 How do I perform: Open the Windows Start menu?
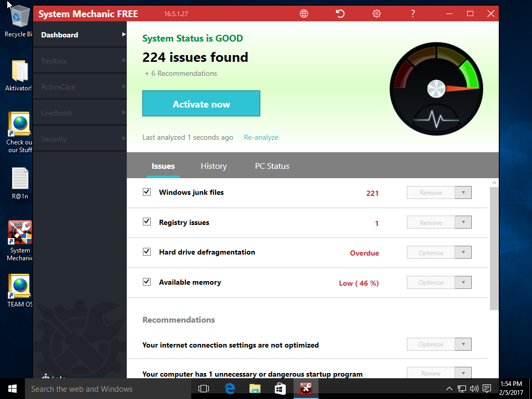click(12, 389)
